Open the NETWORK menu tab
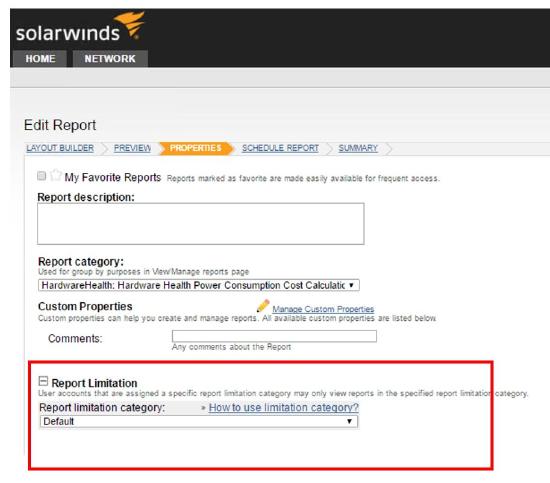550x483 pixels. click(x=110, y=59)
